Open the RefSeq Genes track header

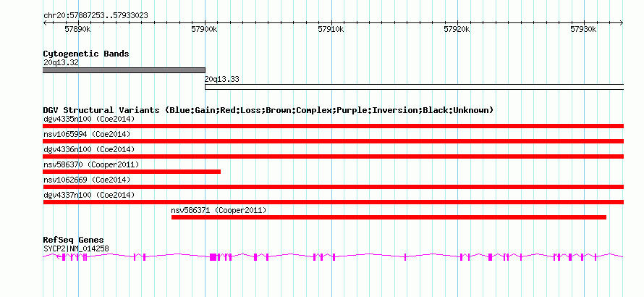pyautogui.click(x=74, y=240)
